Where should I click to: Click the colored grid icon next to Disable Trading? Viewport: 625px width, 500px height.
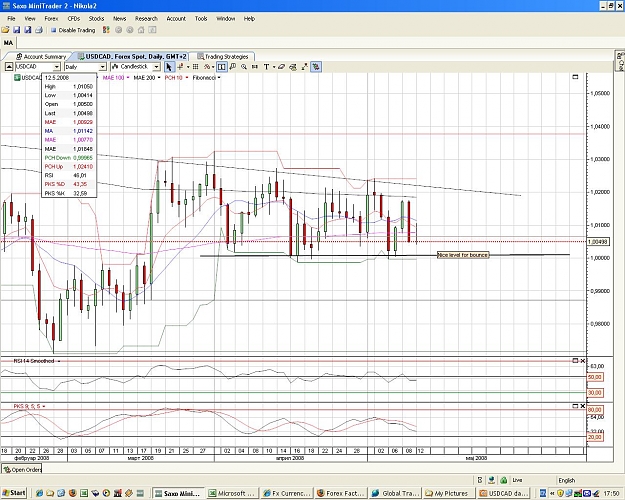pos(106,30)
